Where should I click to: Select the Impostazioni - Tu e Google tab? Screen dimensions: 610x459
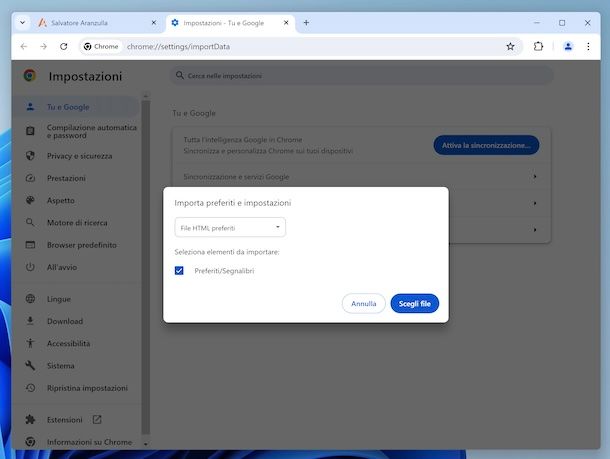click(x=230, y=23)
